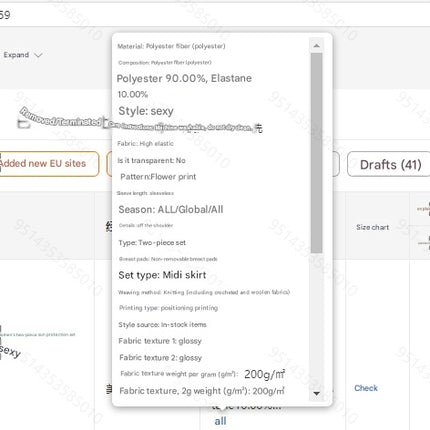Click the small icon under Removed/Terminated label
430x430 pixels.
[24, 125]
